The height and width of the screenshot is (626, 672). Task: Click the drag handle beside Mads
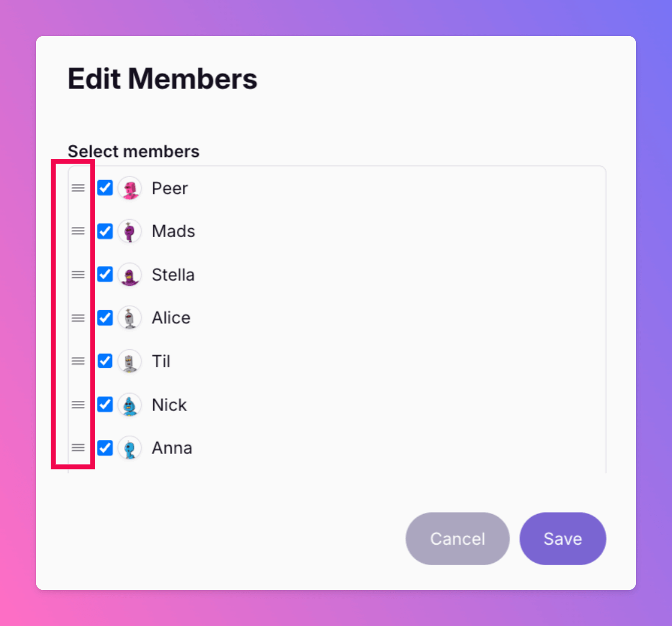pos(78,231)
